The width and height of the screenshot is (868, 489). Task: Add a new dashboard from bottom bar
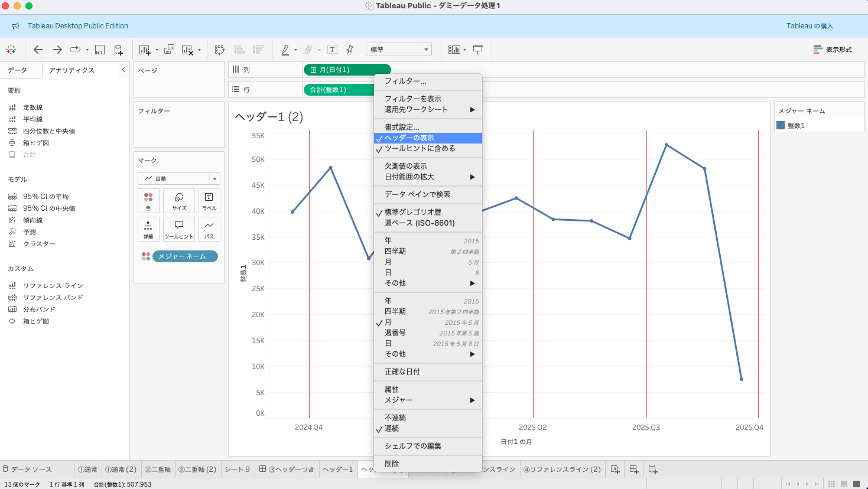(x=633, y=469)
